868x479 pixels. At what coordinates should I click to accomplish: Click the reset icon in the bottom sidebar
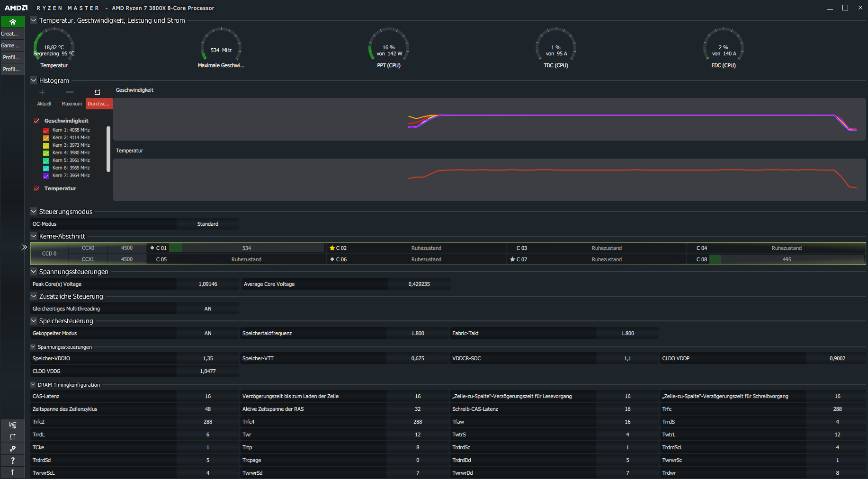point(12,436)
